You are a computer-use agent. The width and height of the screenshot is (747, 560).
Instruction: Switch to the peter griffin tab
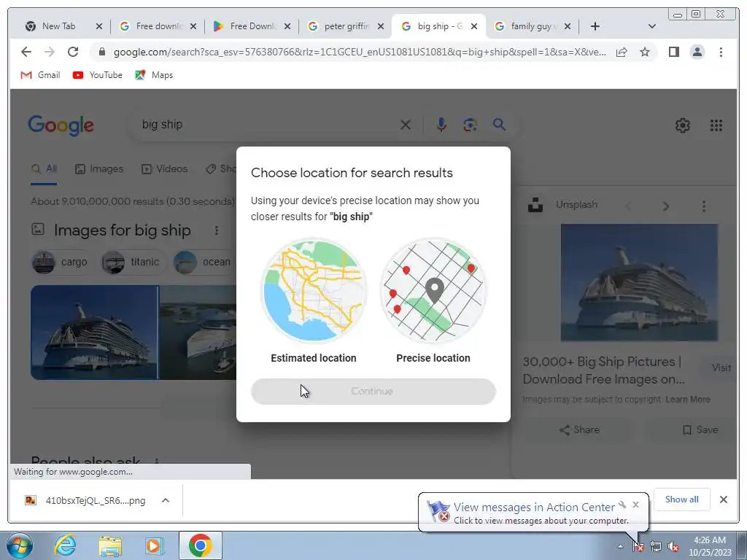[x=341, y=26]
